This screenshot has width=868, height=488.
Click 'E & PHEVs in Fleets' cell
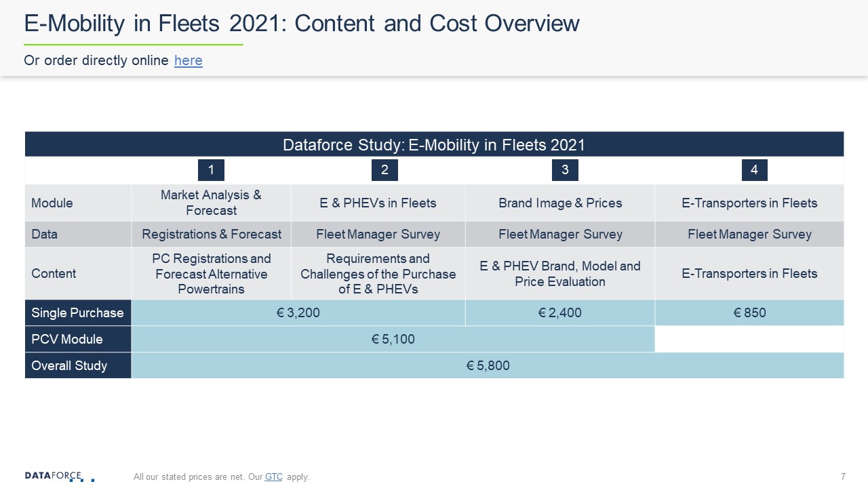click(378, 203)
